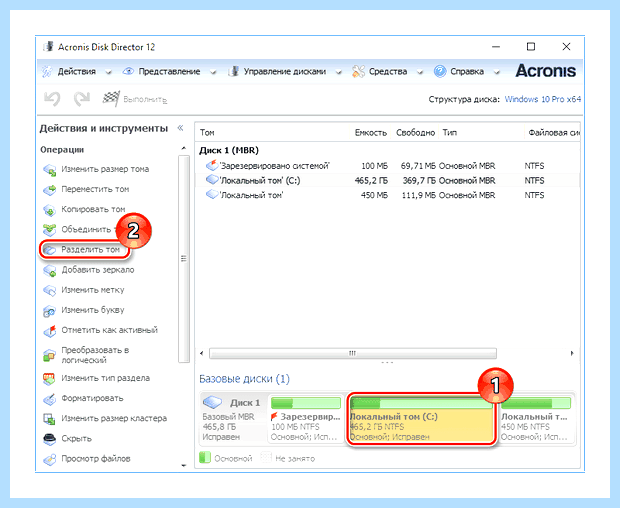
Task: Click the Скрыть volume icon
Action: click(x=50, y=439)
